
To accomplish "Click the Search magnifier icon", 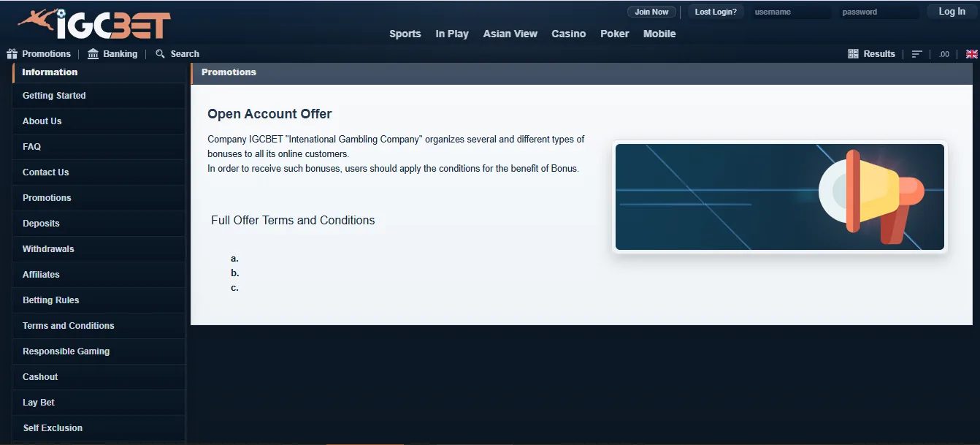I will (161, 54).
